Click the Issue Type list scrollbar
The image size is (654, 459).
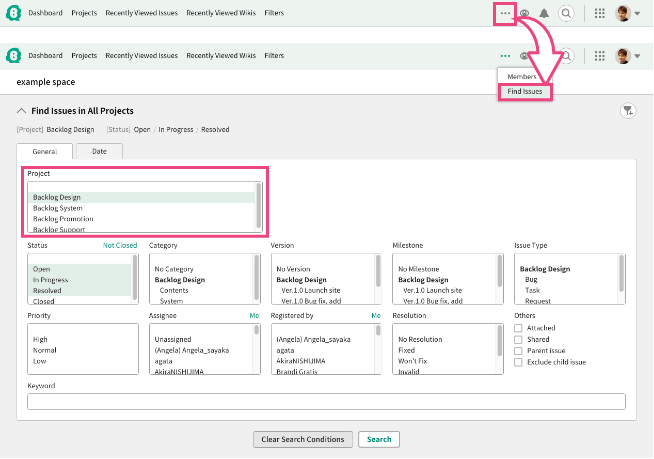(621, 273)
